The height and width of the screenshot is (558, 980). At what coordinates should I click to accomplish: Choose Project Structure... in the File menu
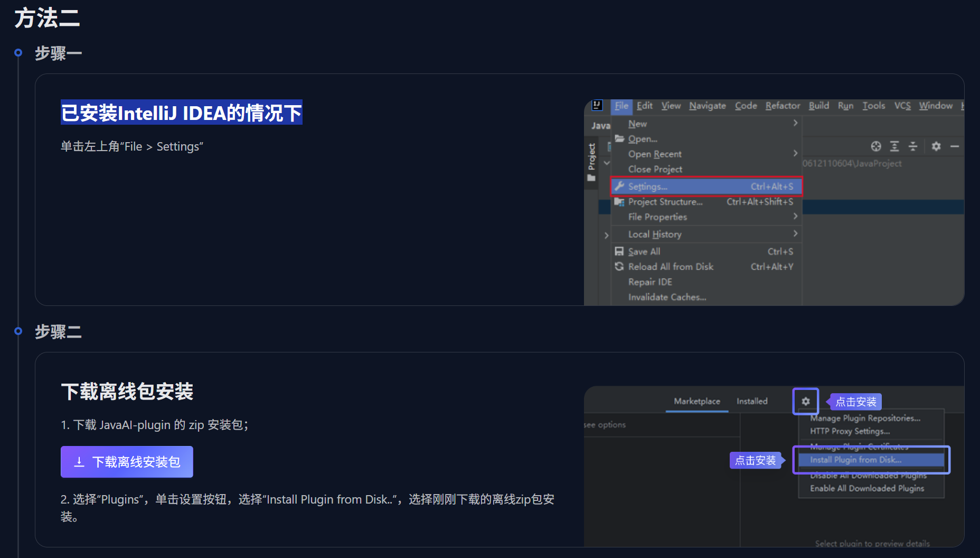click(x=706, y=202)
